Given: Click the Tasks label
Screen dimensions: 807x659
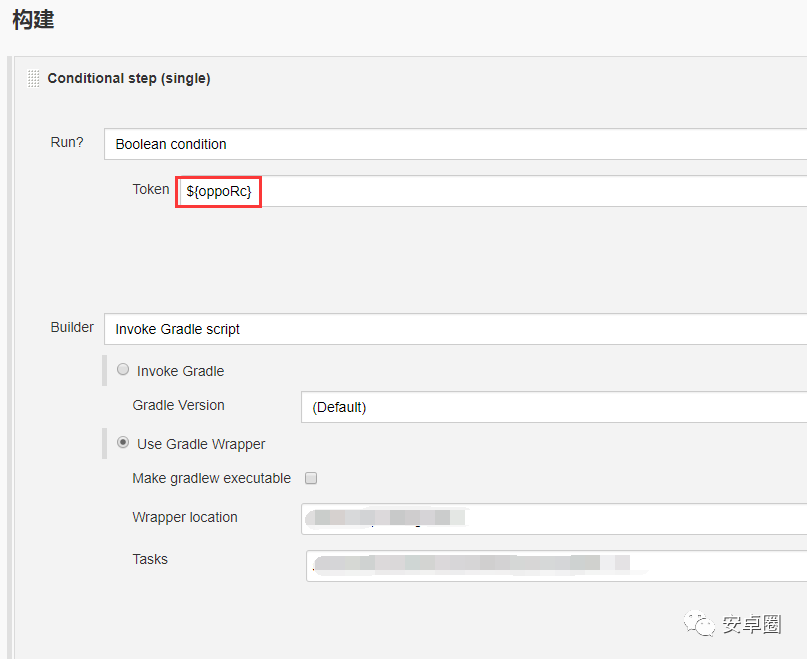Looking at the screenshot, I should [150, 559].
